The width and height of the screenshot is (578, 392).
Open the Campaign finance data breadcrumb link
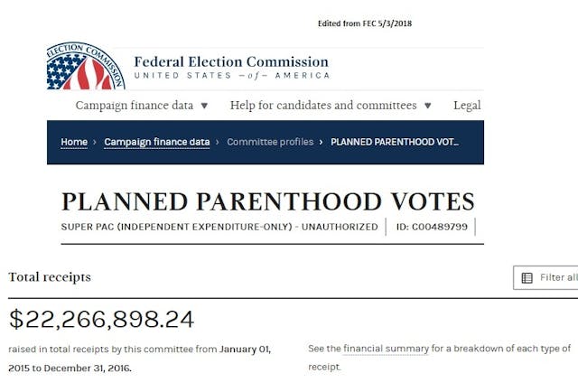156,143
